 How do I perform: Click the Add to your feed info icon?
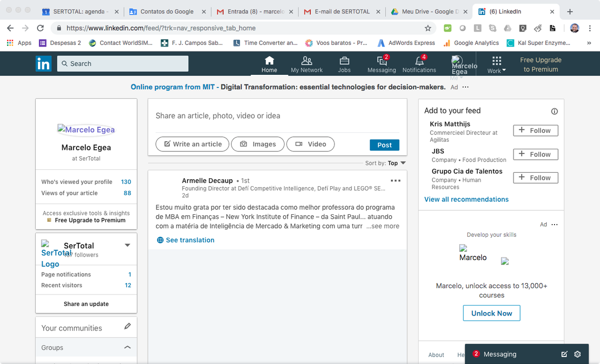point(554,111)
